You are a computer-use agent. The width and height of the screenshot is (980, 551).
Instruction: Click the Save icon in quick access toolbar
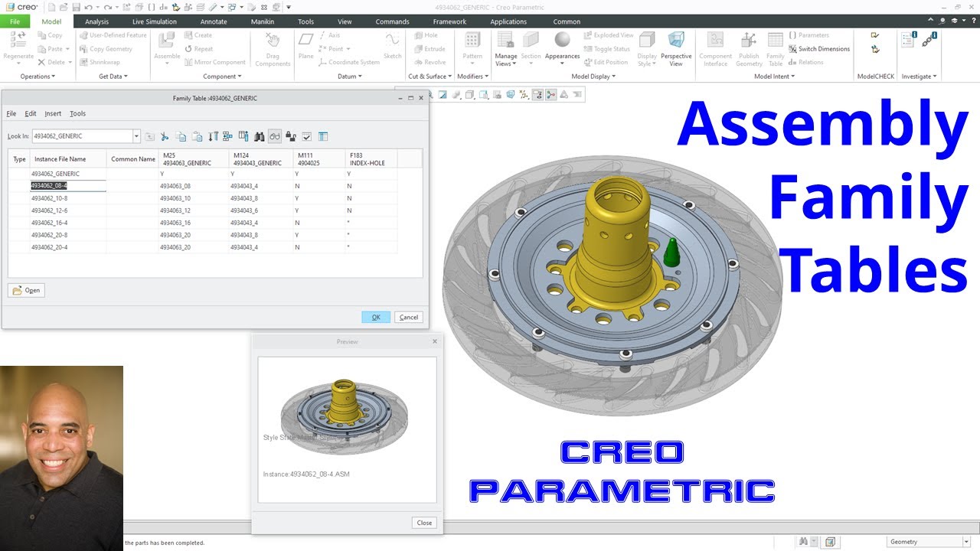coord(75,7)
